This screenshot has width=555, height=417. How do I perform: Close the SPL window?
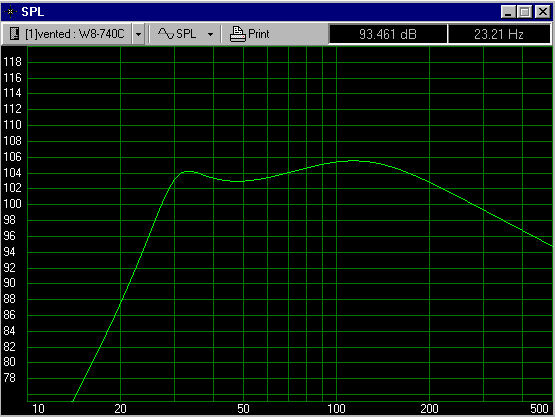click(542, 12)
